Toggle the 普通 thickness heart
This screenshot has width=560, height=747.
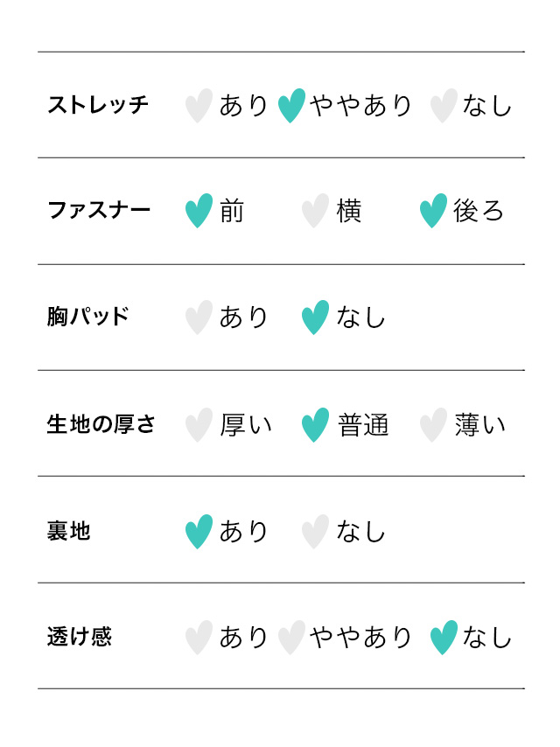click(x=315, y=425)
